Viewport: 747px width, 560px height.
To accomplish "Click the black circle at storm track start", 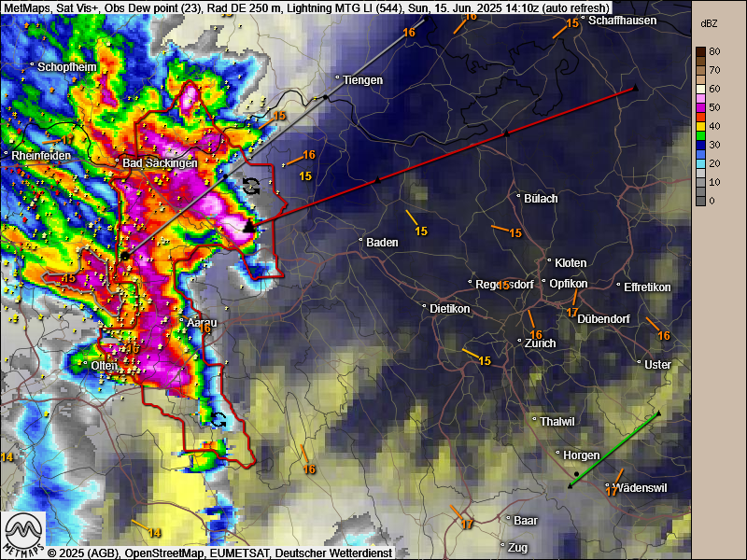I will coord(125,256).
